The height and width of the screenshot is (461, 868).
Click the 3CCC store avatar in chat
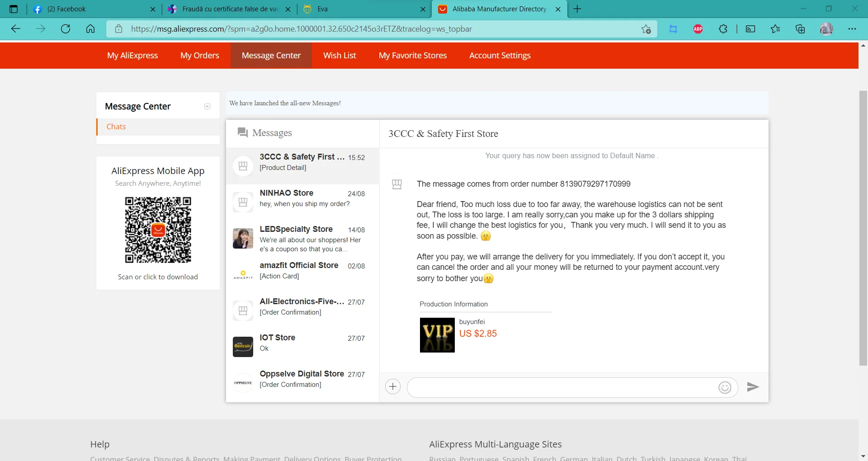pyautogui.click(x=397, y=184)
